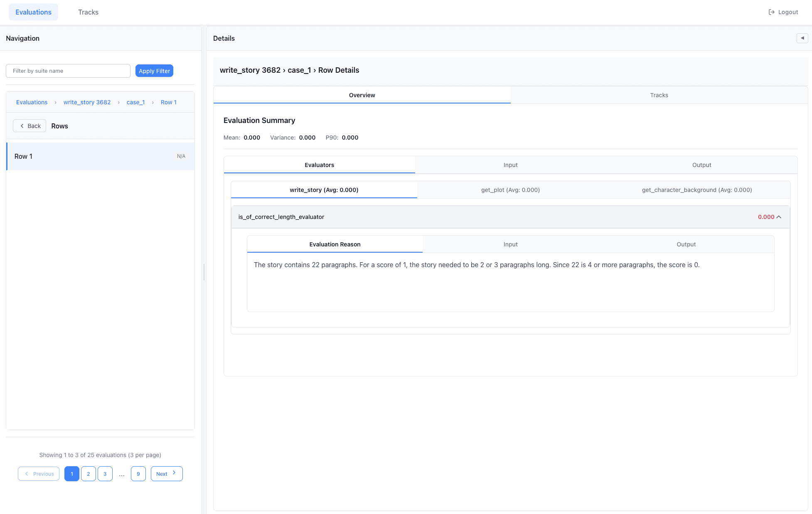Open write_story 3682 breadcrumb link

(87, 102)
